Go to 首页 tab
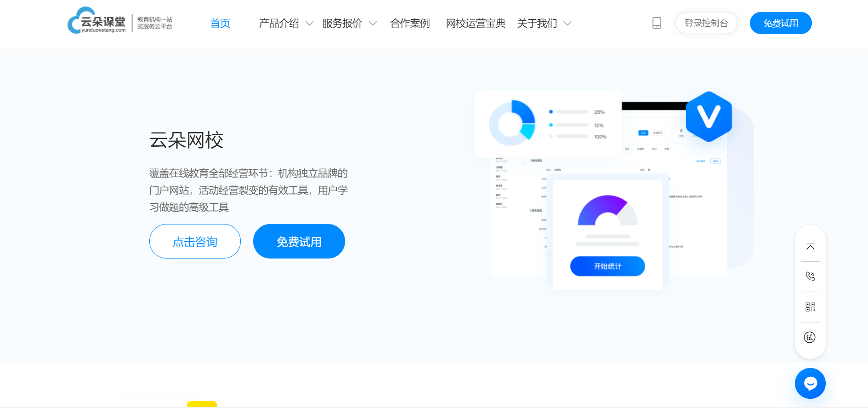Viewport: 868px width, 408px height. 220,23
